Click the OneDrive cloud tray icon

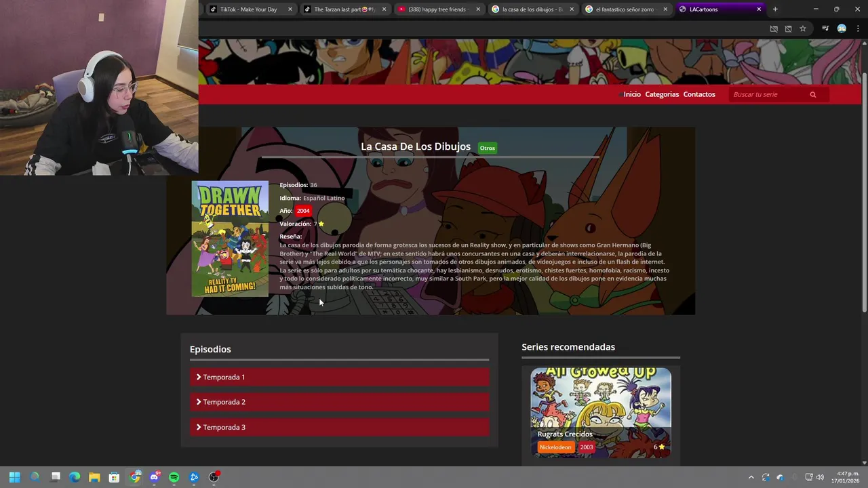pyautogui.click(x=780, y=477)
